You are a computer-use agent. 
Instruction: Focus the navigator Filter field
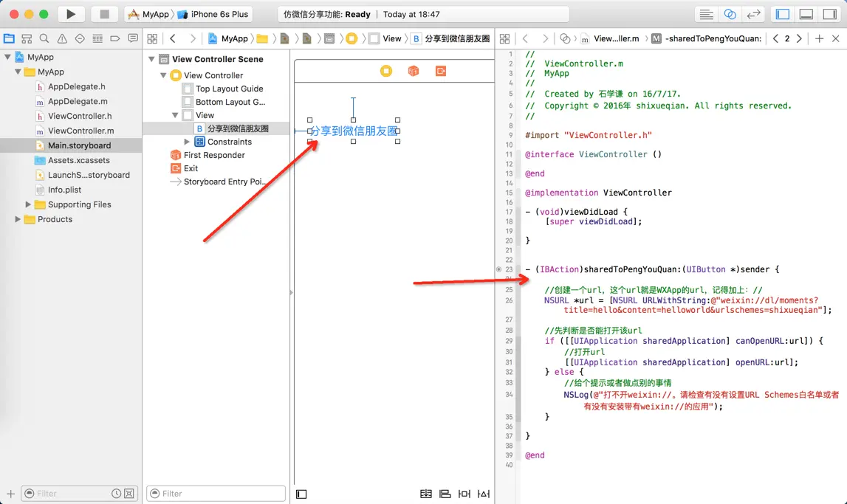click(72, 493)
